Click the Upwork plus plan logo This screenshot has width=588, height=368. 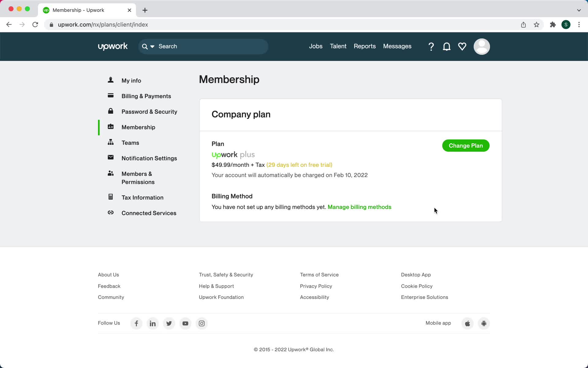(x=233, y=155)
